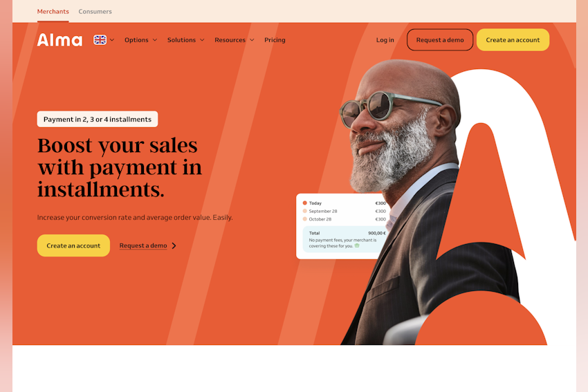Switch to the Consumers tab
Viewport: 588px width, 392px height.
[x=95, y=12]
